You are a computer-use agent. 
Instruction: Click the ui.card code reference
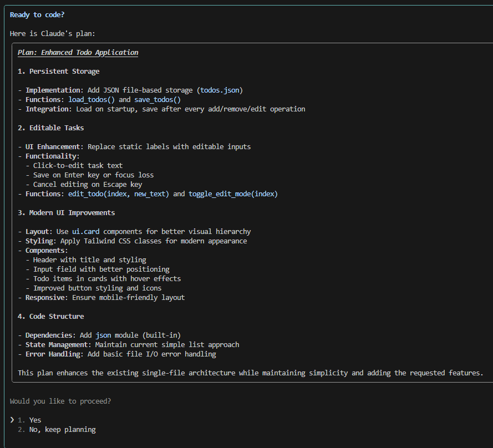tap(86, 232)
